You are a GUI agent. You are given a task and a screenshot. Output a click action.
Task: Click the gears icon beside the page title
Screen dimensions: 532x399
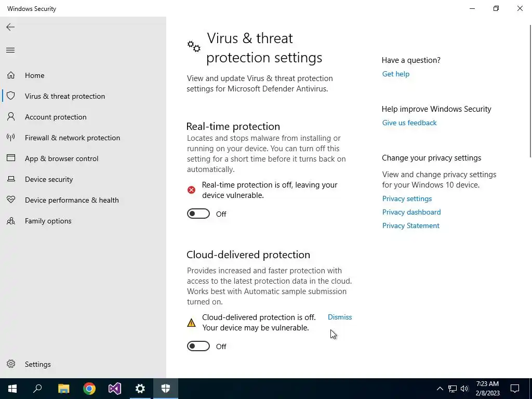[x=194, y=46]
